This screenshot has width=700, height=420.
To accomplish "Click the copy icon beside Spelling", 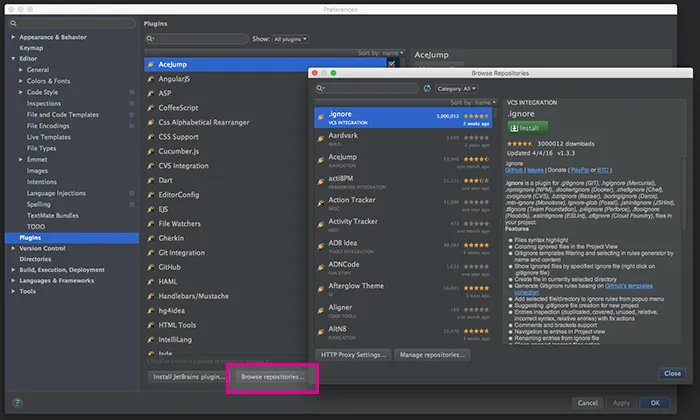I will (132, 204).
